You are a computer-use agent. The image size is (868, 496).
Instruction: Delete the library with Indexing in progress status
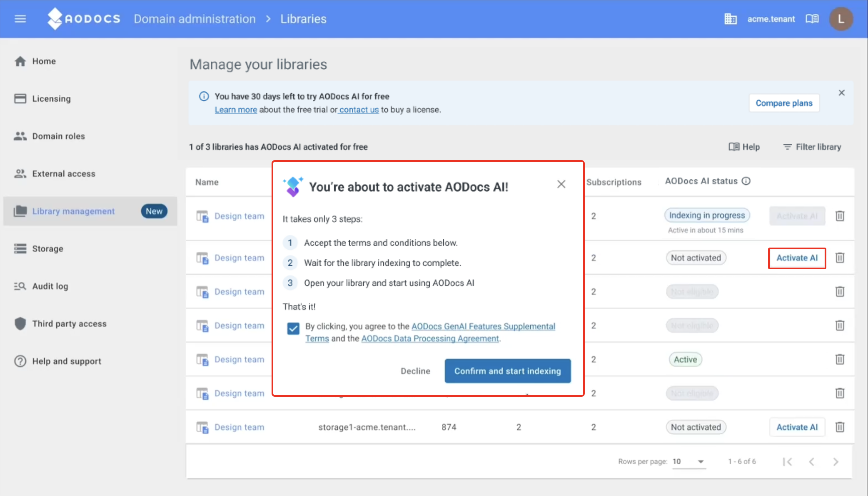pos(840,216)
